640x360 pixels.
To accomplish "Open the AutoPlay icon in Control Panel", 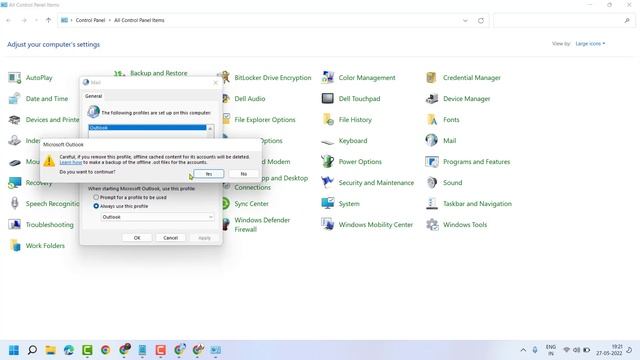I will click(15, 78).
